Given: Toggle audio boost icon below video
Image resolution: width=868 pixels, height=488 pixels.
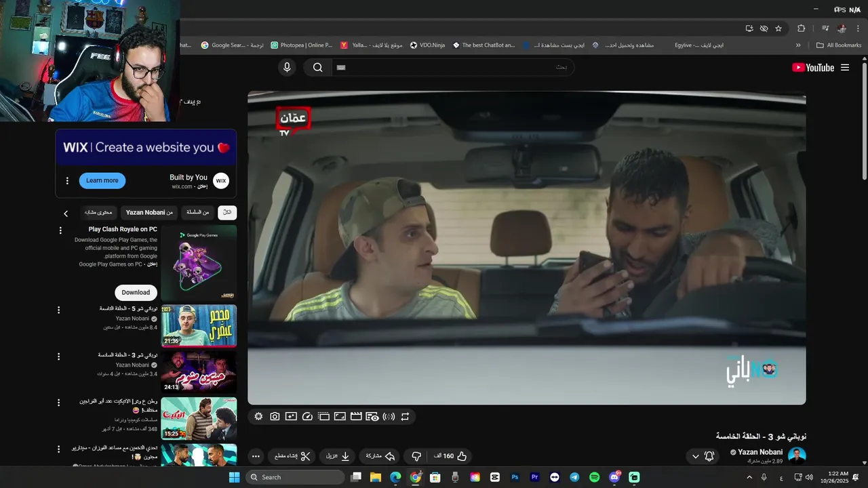Looking at the screenshot, I should 389,417.
